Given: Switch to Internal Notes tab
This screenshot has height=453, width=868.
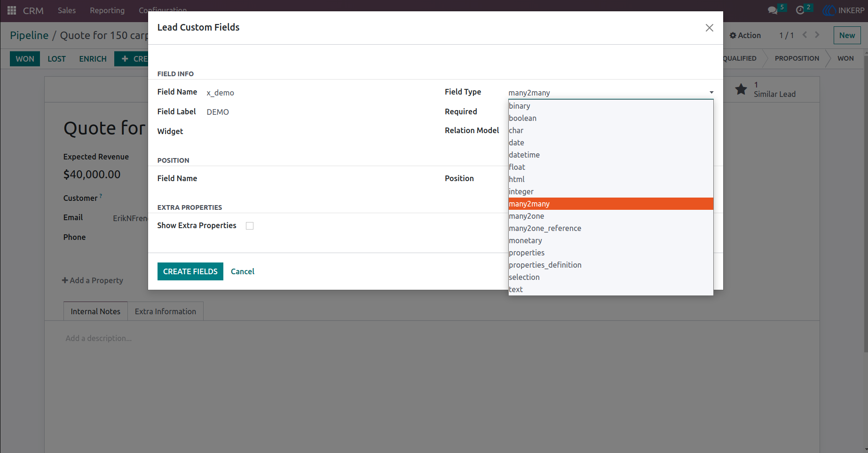Looking at the screenshot, I should click(95, 311).
